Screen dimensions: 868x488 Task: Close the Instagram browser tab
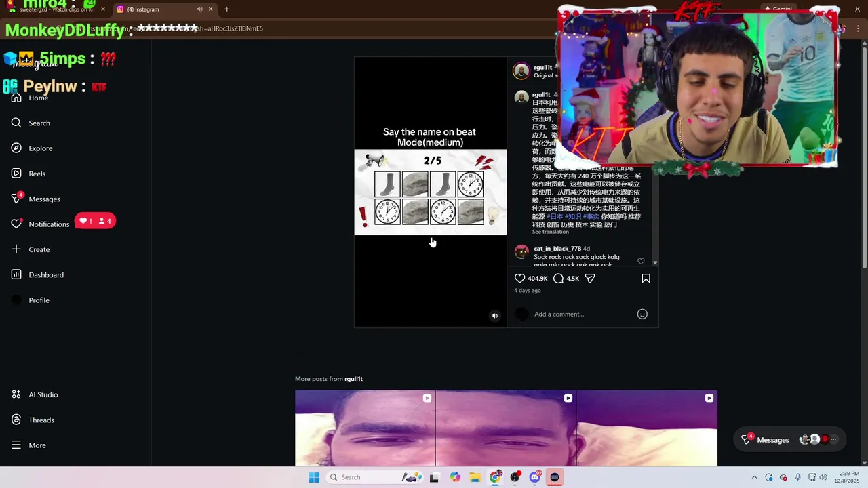tap(210, 9)
